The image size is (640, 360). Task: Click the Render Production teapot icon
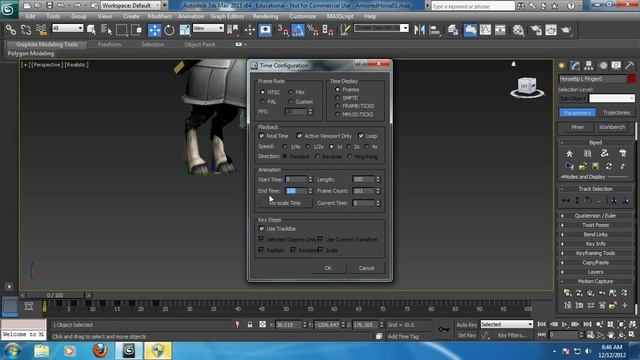(x=566, y=30)
